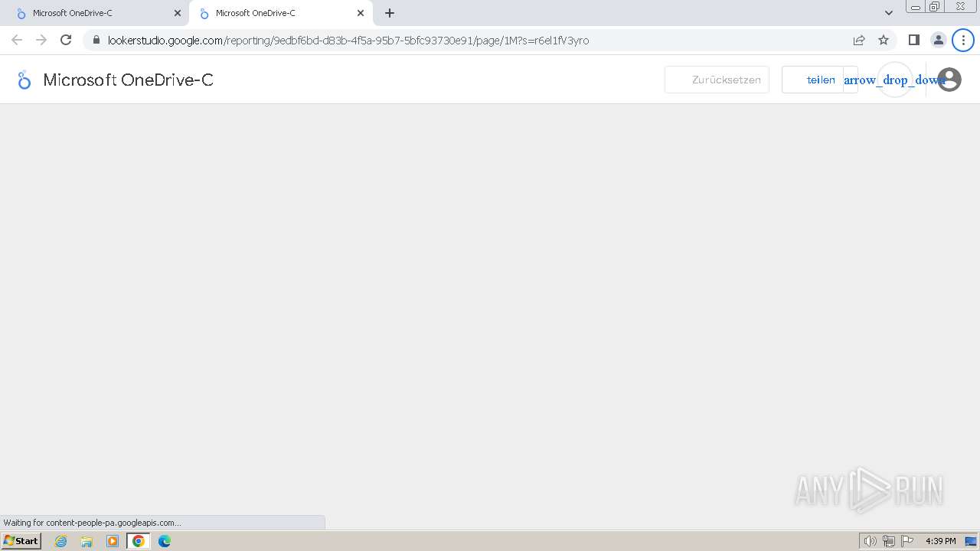This screenshot has height=551, width=980.
Task: Click the 4:39 PM clock
Action: tap(940, 541)
